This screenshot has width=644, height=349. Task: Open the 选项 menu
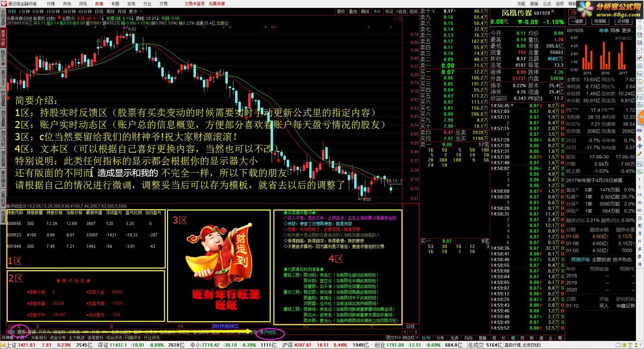(559, 4)
